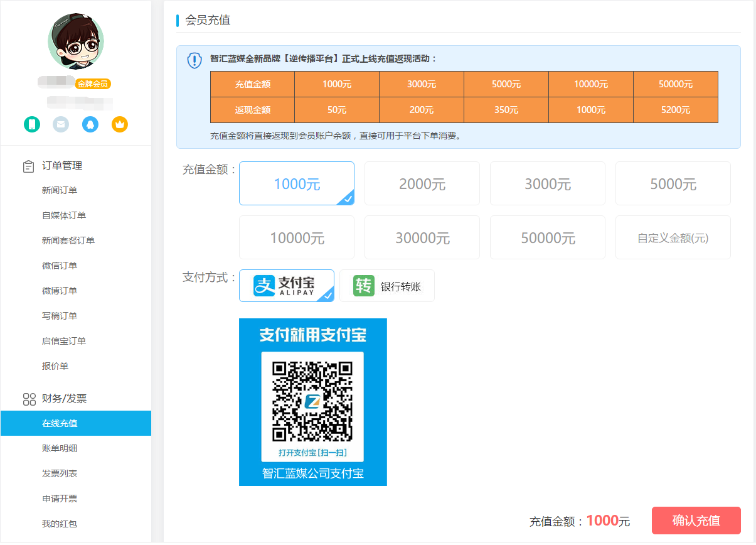
Task: Click the user avatar picture
Action: 76,41
